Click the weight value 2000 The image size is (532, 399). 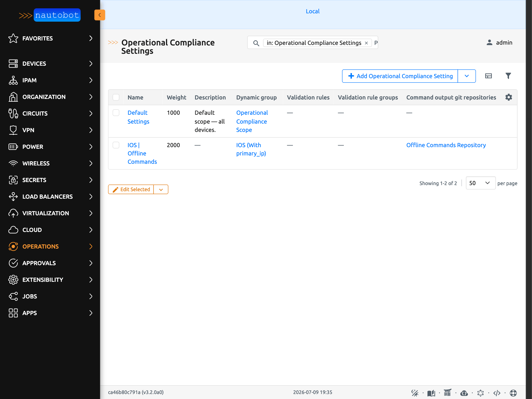click(173, 145)
